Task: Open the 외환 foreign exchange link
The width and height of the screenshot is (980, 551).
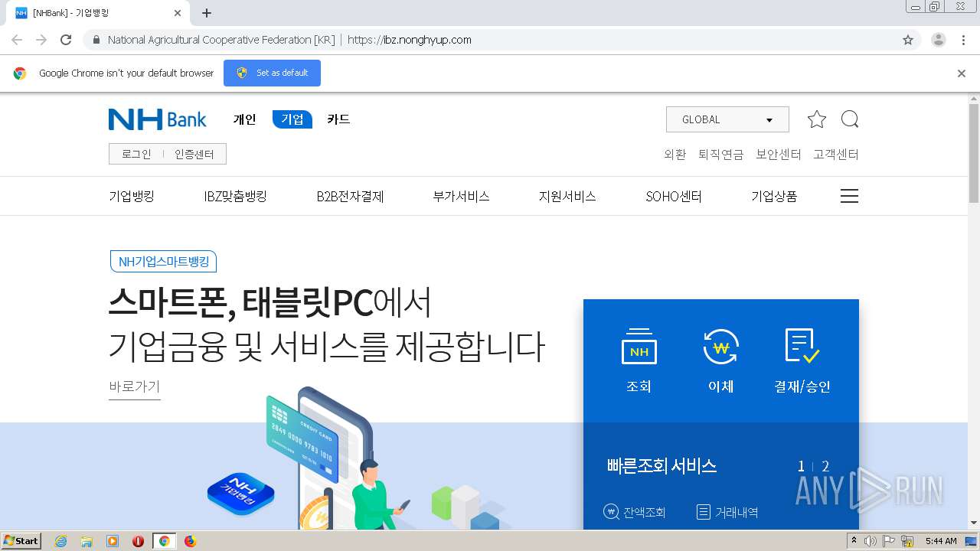Action: [x=675, y=154]
